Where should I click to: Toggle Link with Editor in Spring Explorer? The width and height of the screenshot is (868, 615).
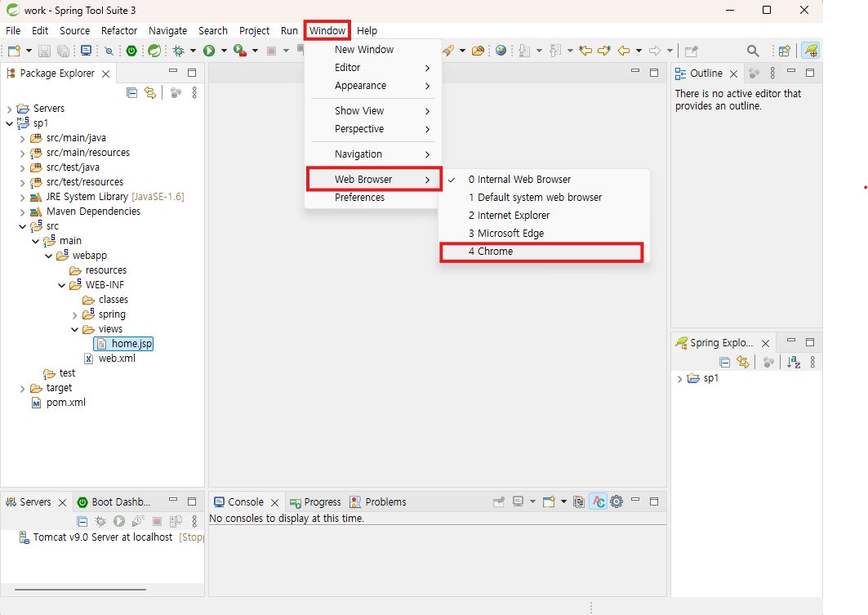coord(743,363)
